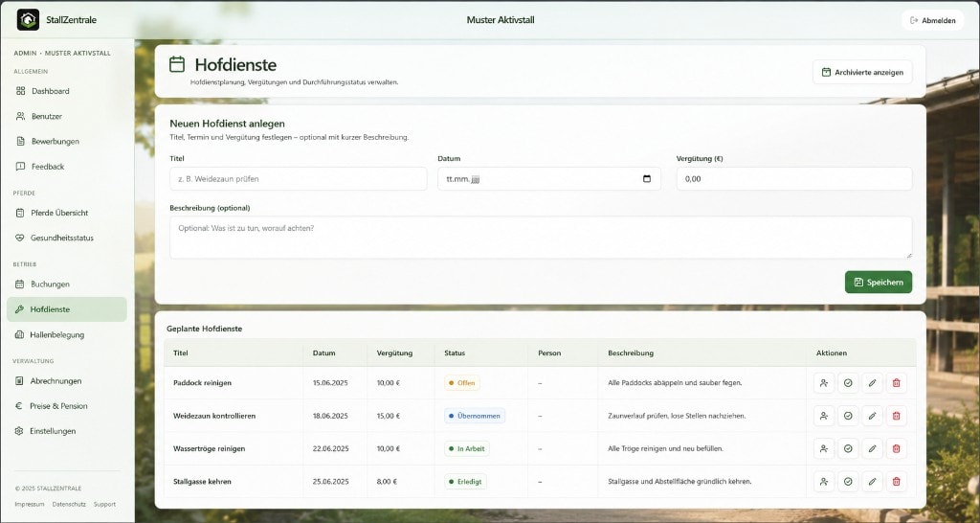The width and height of the screenshot is (980, 523).
Task: Click the date 18.06.2025
Action: 330,416
